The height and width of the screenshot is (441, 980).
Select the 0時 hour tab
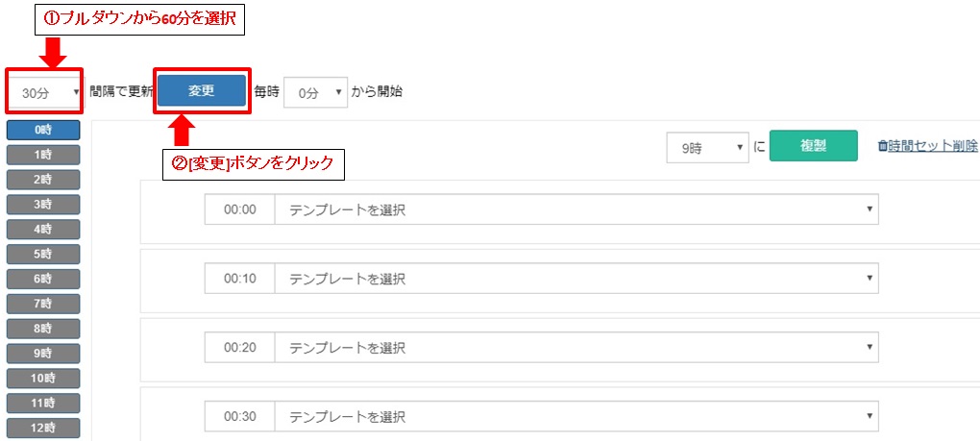(43, 130)
